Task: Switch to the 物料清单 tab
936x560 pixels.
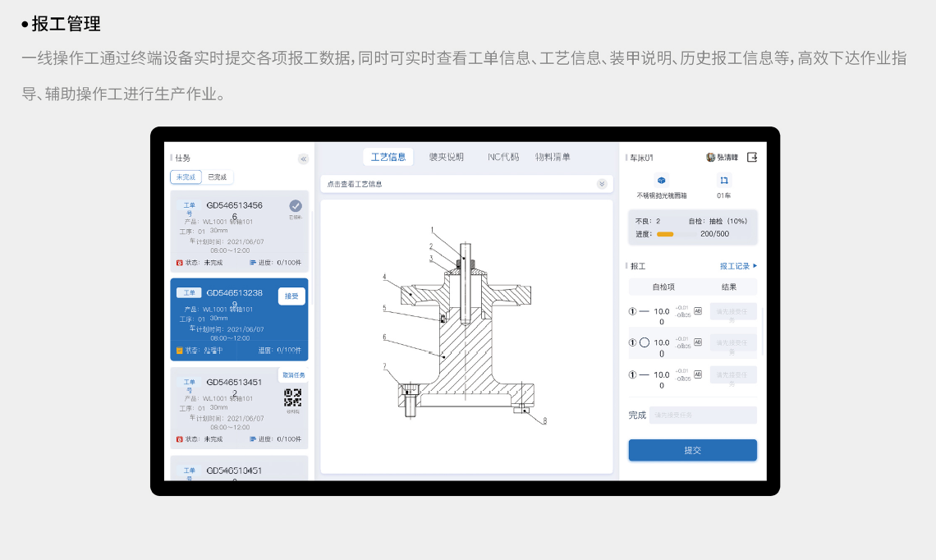Action: 553,157
